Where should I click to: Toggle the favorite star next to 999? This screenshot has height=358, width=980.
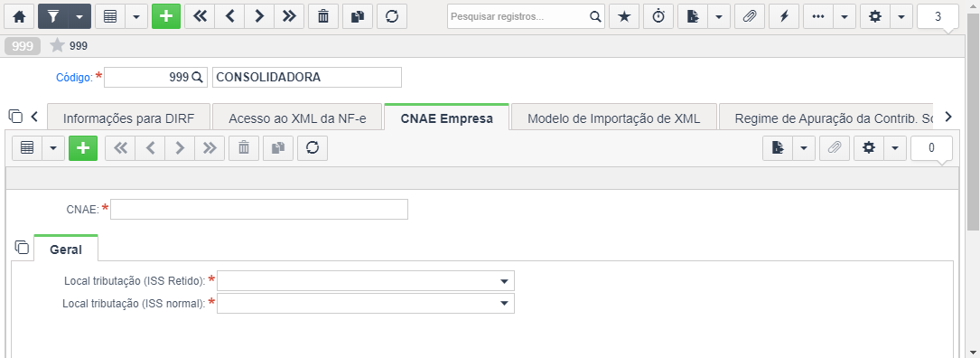tap(57, 45)
